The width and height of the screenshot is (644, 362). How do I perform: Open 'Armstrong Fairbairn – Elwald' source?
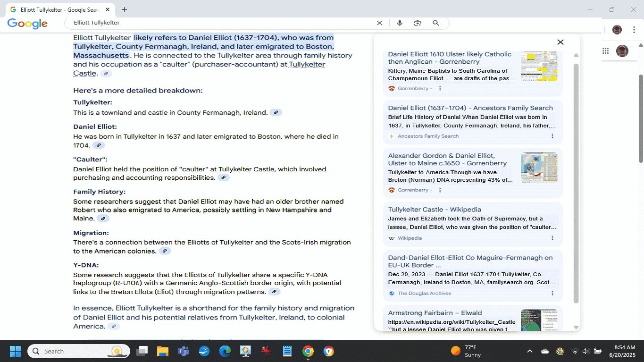tap(435, 312)
